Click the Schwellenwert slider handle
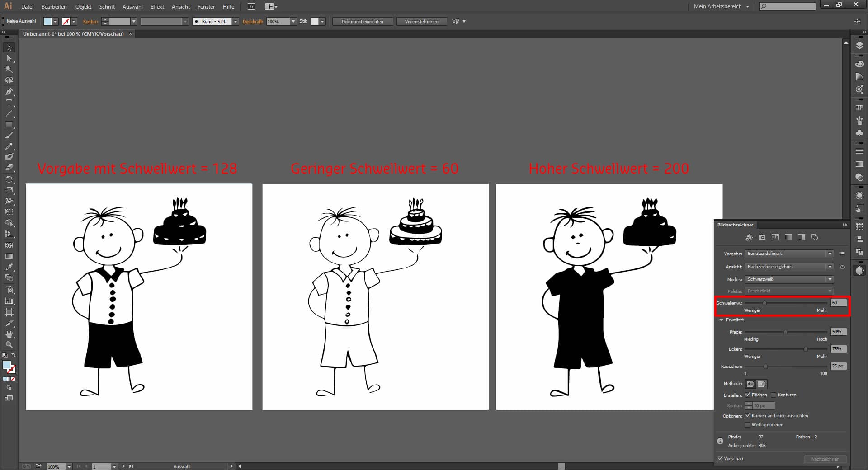The width and height of the screenshot is (868, 470). 764,303
